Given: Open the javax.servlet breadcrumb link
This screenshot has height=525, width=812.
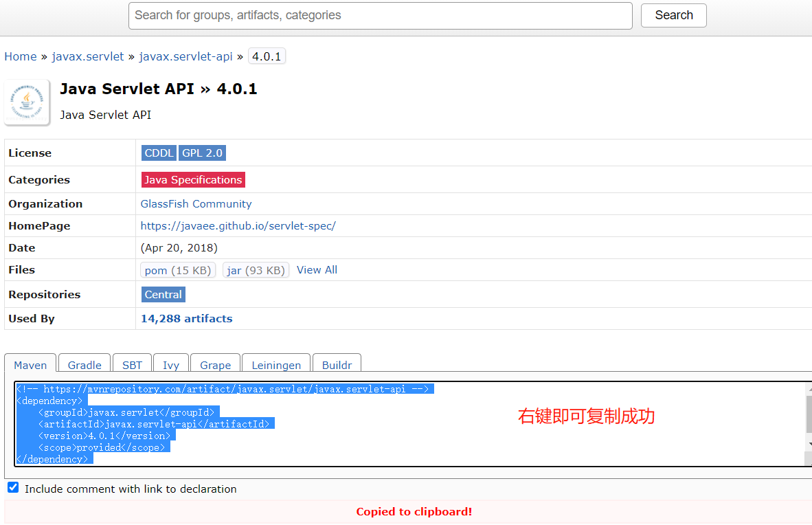Looking at the screenshot, I should click(88, 56).
